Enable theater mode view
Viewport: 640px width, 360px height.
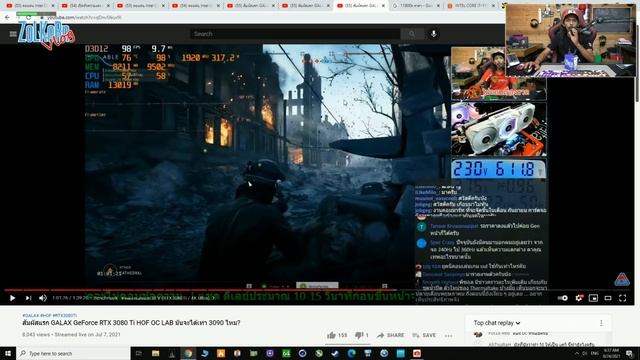608,298
